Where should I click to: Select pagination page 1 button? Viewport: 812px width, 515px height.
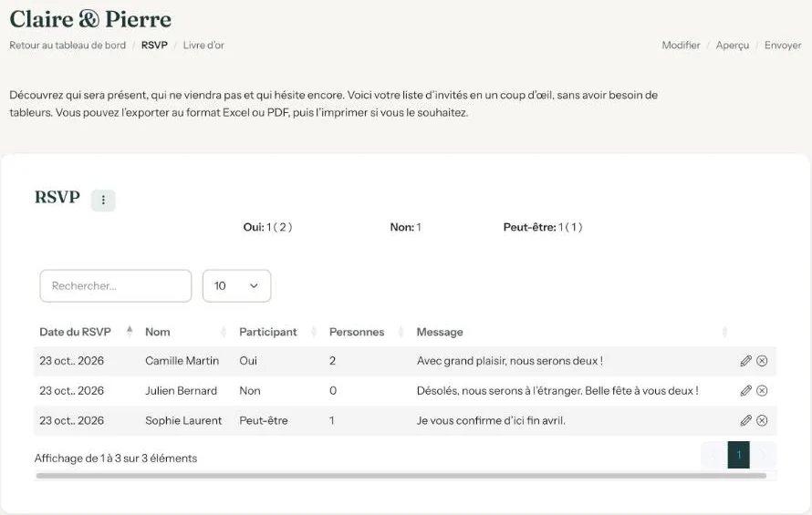coord(738,455)
